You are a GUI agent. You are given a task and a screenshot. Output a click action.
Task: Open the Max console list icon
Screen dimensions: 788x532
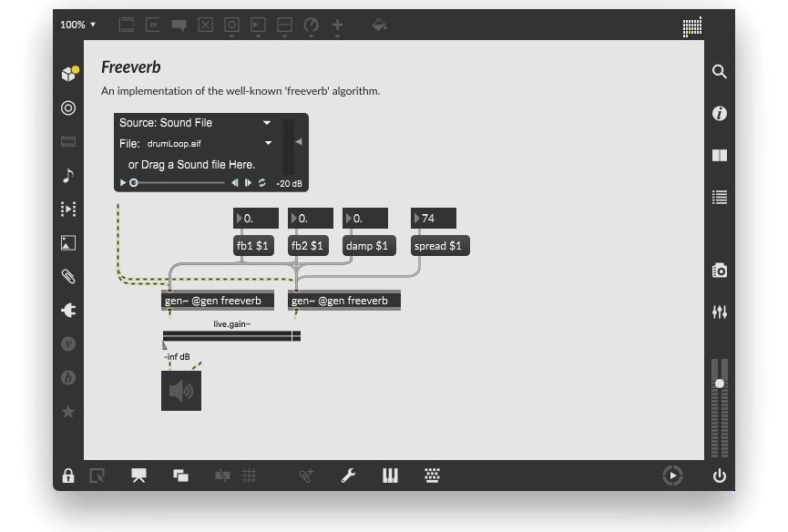pos(719,197)
